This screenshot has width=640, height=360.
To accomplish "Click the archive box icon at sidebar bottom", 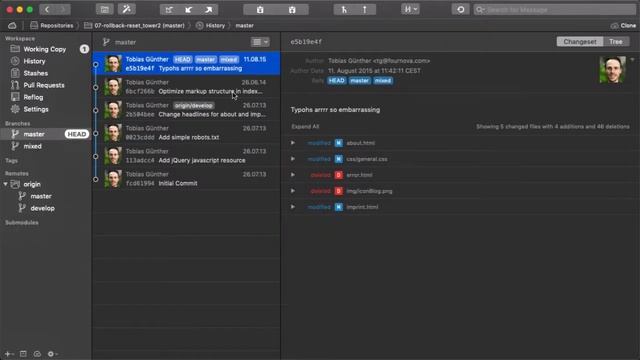I will tap(23, 354).
